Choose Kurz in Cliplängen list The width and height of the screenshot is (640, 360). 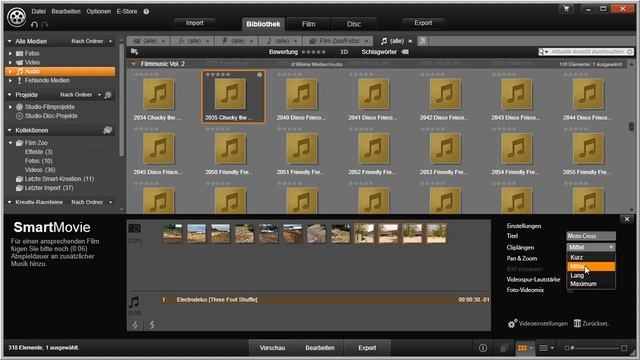tap(591, 257)
